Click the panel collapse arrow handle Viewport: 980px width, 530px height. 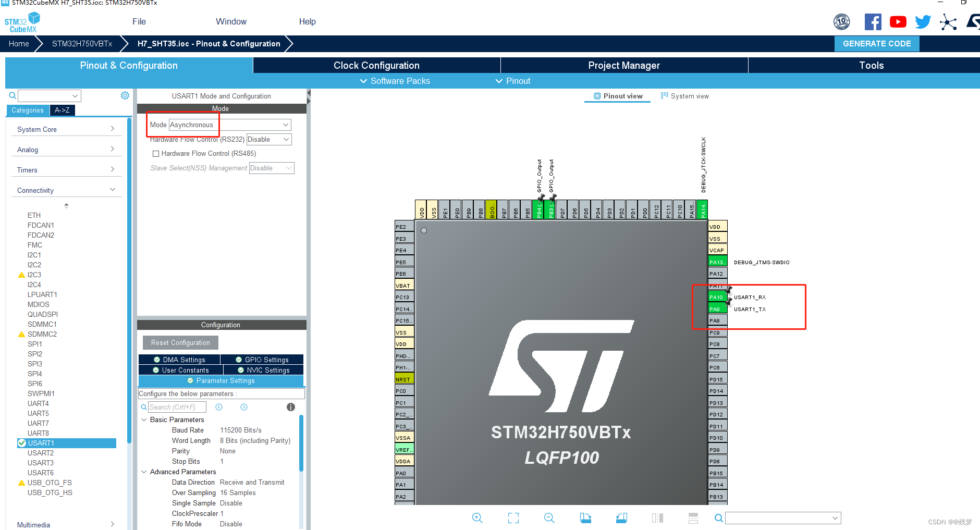click(309, 96)
